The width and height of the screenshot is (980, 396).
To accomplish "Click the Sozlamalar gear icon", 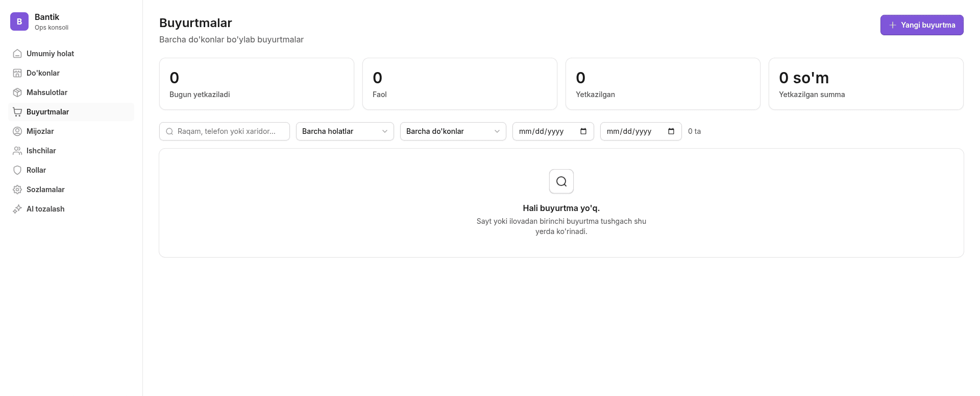I will [x=17, y=190].
